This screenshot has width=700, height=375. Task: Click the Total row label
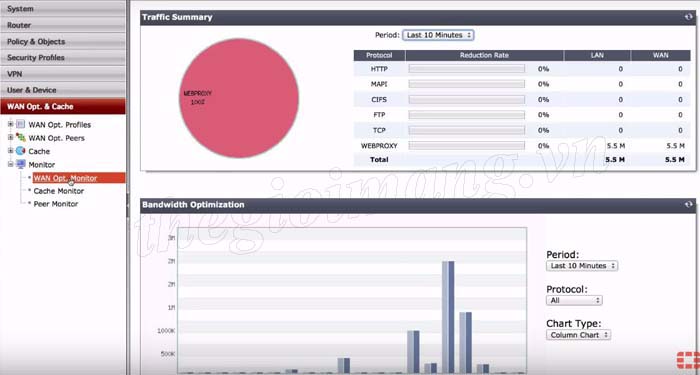[379, 159]
